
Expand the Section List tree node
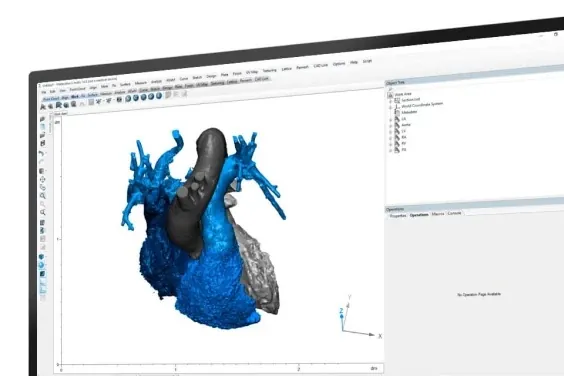coord(391,101)
